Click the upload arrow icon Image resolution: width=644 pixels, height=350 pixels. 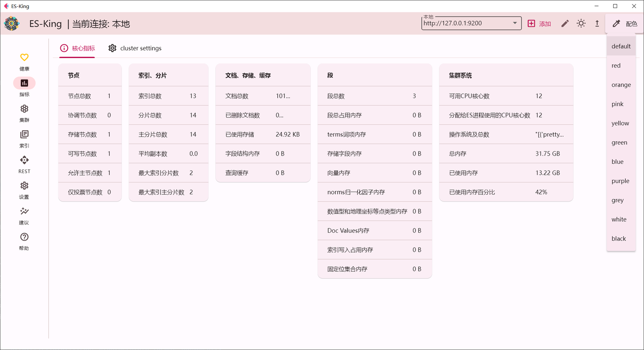597,23
